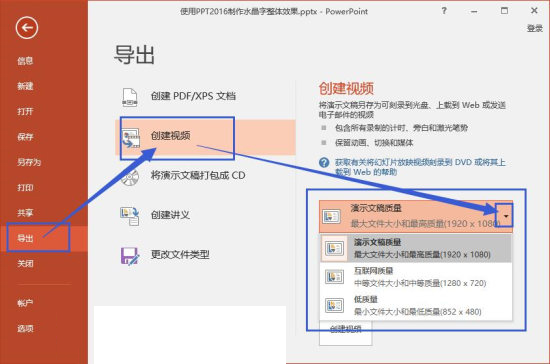The image size is (550, 364).
Task: Open the DVD/Web help link
Action: coord(420,167)
